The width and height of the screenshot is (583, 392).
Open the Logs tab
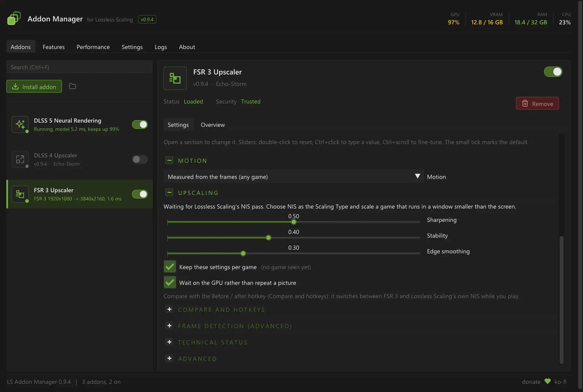161,47
